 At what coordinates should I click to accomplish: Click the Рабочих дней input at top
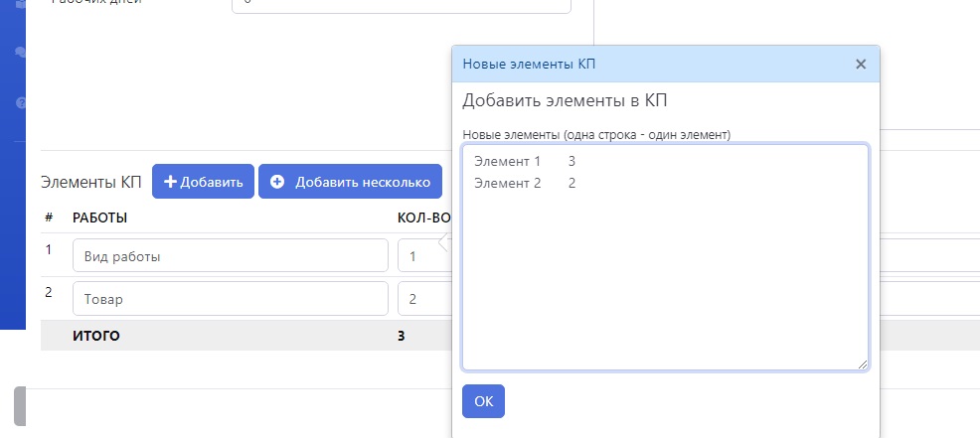[401, 5]
